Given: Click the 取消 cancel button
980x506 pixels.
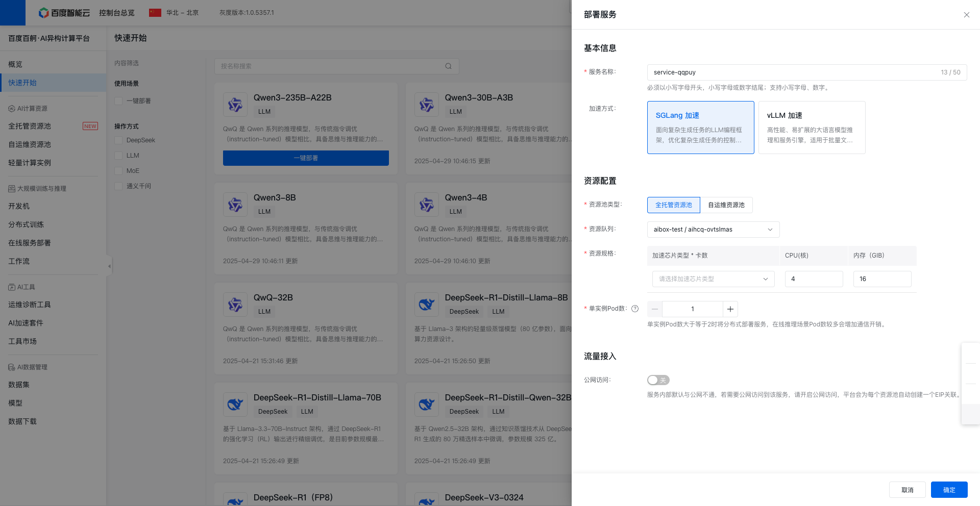Looking at the screenshot, I should click(x=907, y=490).
